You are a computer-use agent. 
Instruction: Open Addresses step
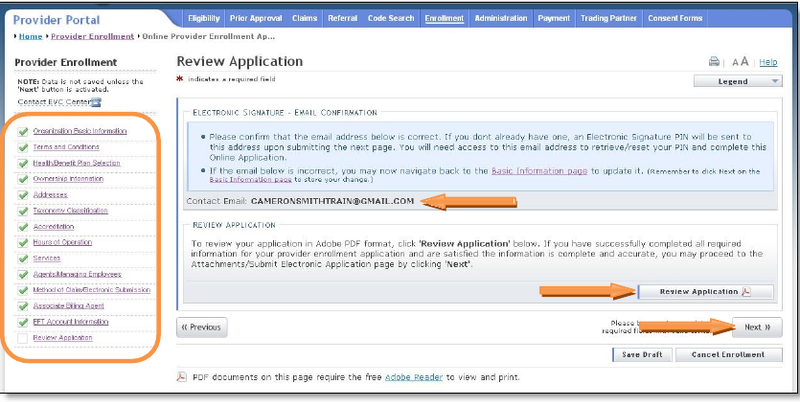click(x=50, y=195)
